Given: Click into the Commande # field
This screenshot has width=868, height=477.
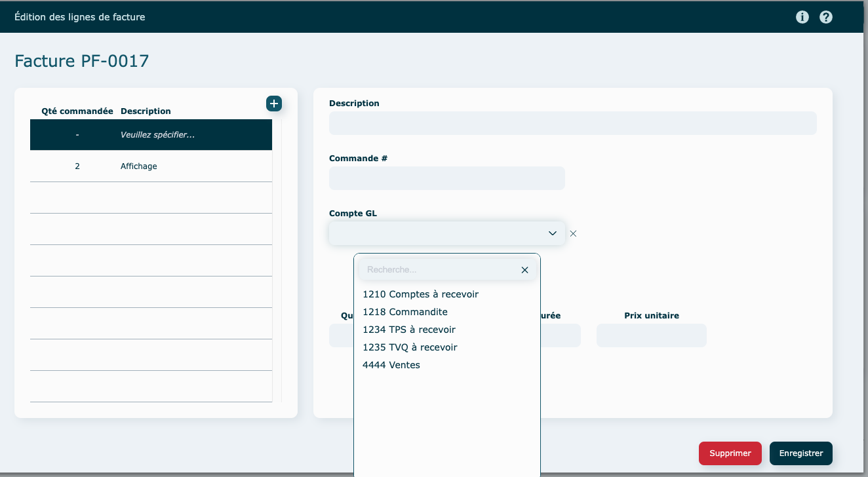Looking at the screenshot, I should [446, 178].
